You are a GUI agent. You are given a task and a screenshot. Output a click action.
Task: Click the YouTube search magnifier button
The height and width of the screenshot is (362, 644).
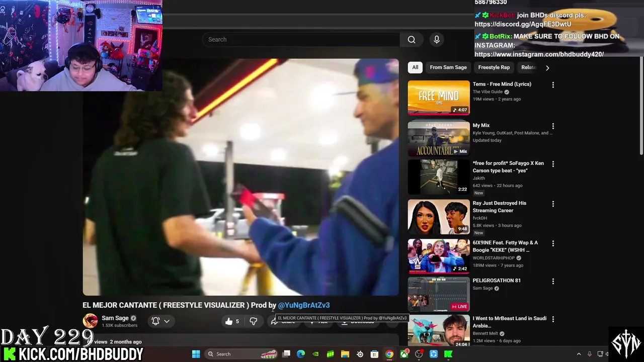click(x=412, y=39)
